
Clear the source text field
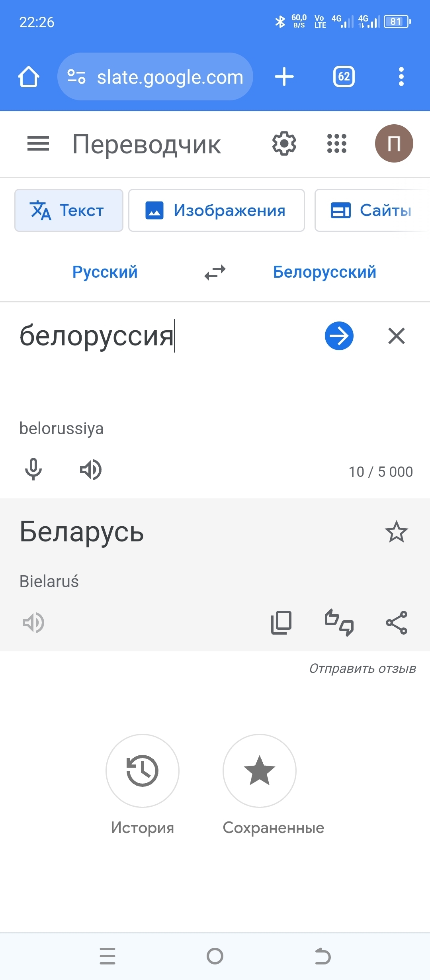pos(396,336)
